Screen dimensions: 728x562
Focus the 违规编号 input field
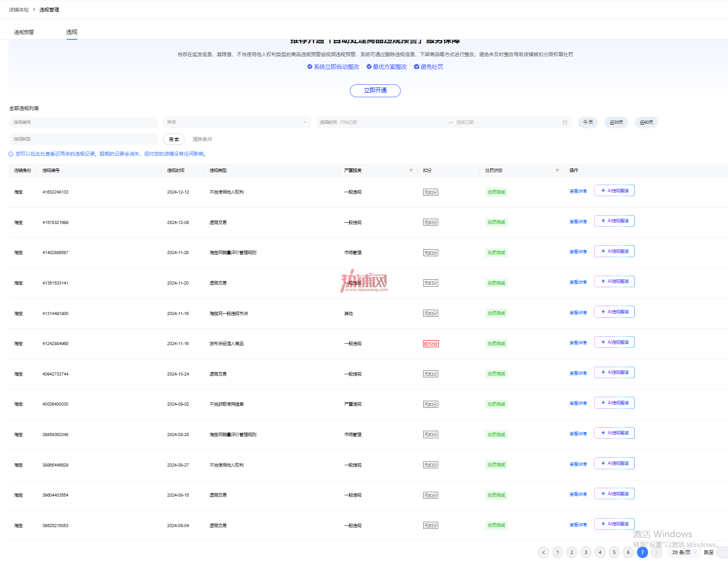(x=83, y=122)
